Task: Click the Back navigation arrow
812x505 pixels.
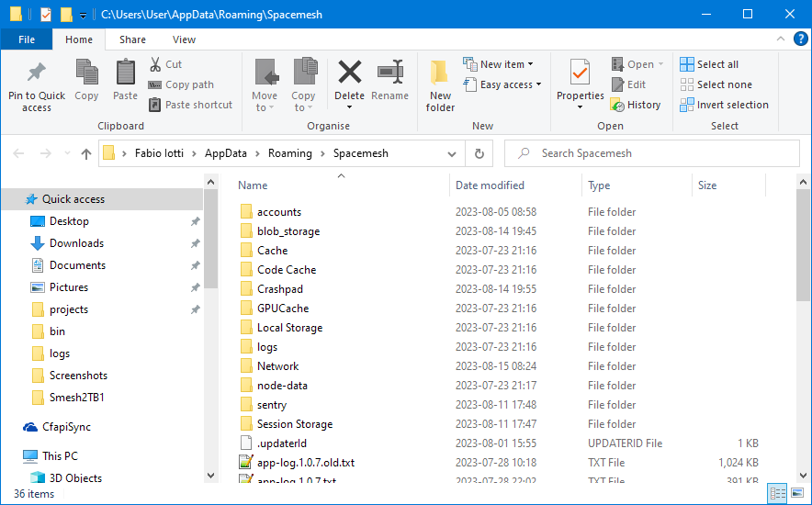Action: click(18, 153)
